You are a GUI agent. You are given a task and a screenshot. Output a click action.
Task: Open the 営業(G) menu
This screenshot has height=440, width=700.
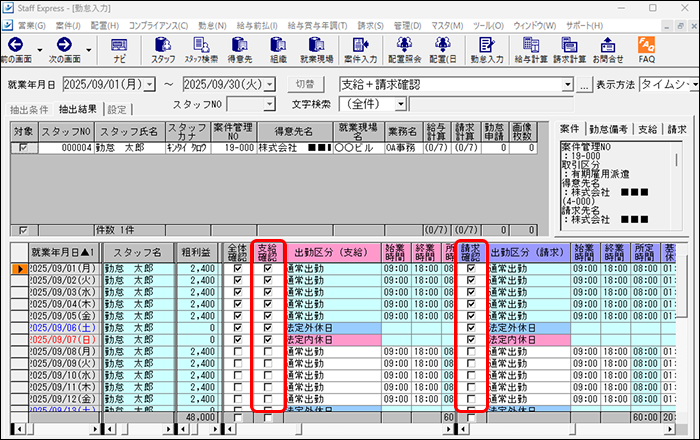[x=32, y=26]
